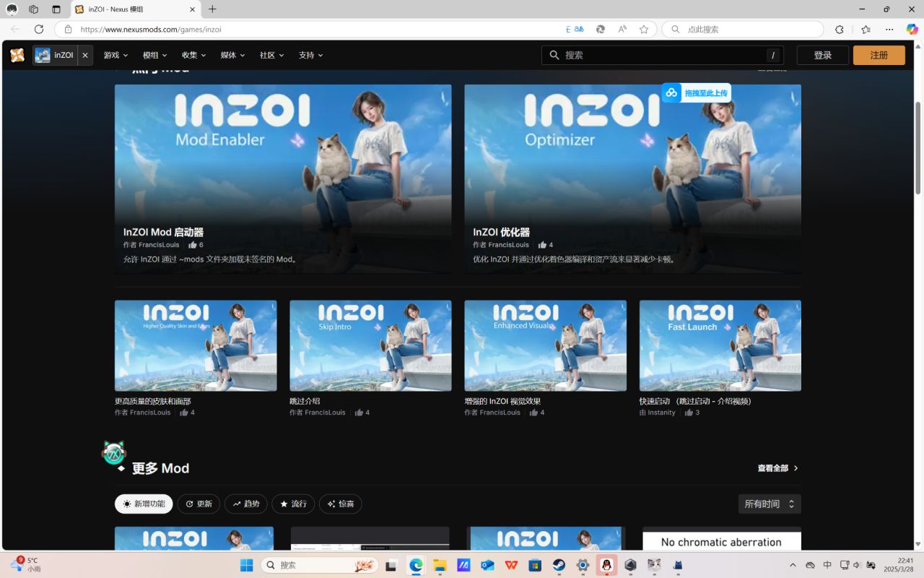
Task: Click the thumbs-up icon under 快速启动
Action: pyautogui.click(x=689, y=413)
